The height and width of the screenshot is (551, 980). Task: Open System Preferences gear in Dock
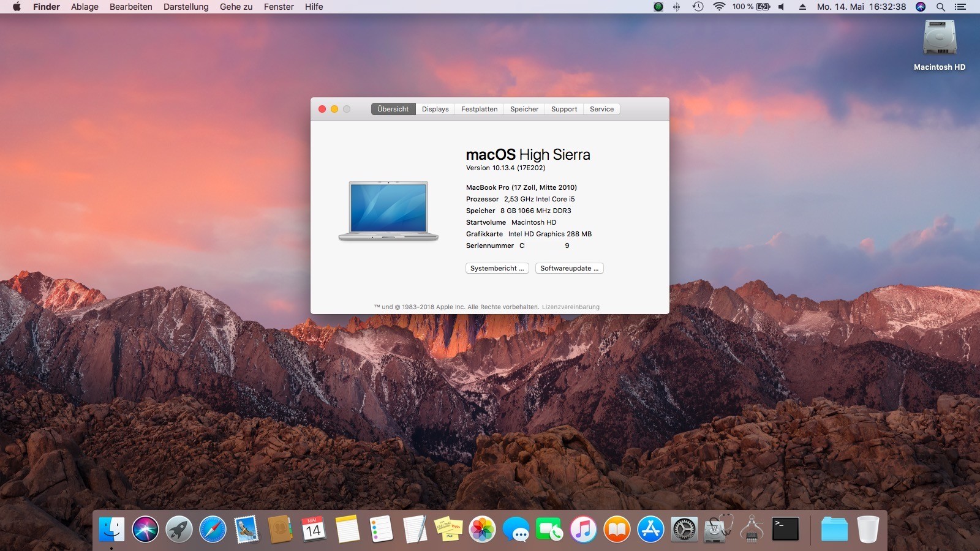point(684,529)
